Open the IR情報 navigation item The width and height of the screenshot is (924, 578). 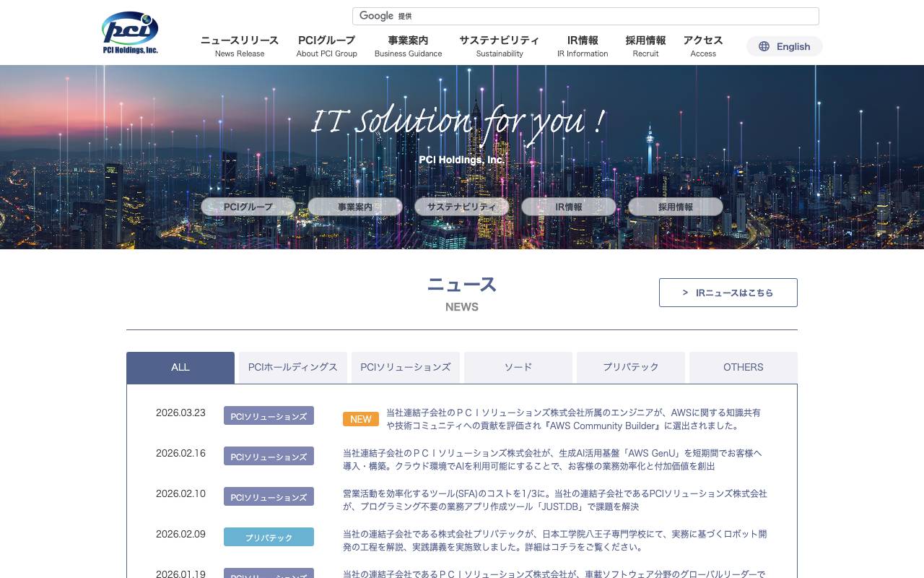click(x=583, y=46)
